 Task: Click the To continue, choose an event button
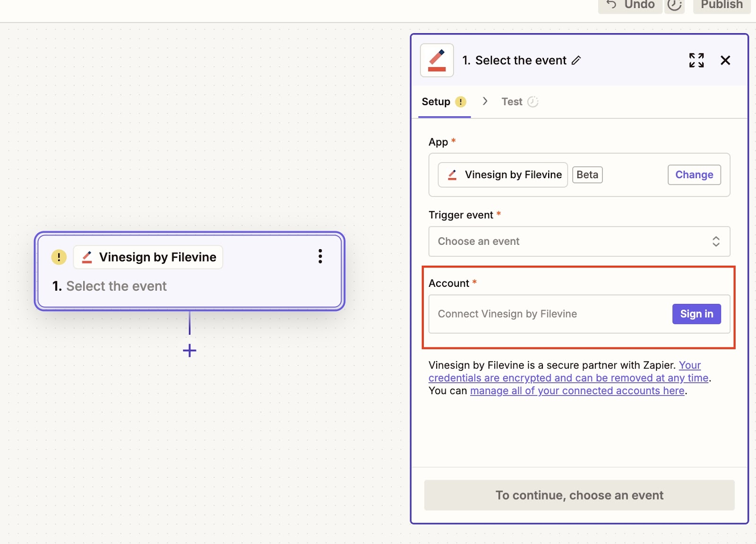click(579, 495)
